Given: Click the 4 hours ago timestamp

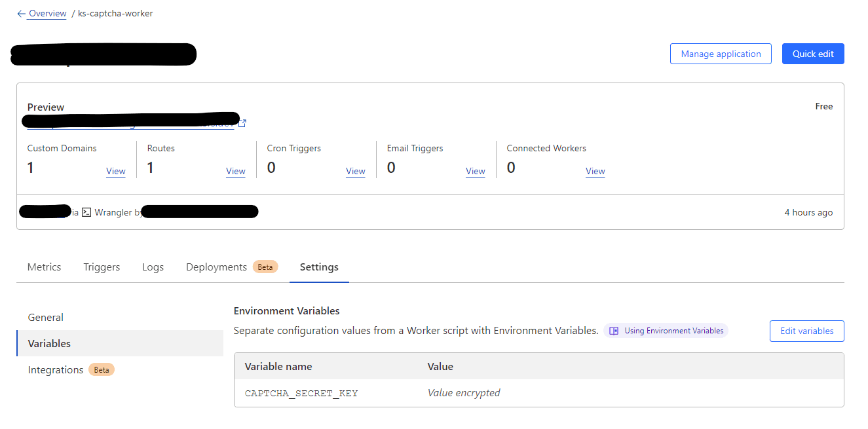Looking at the screenshot, I should click(808, 212).
